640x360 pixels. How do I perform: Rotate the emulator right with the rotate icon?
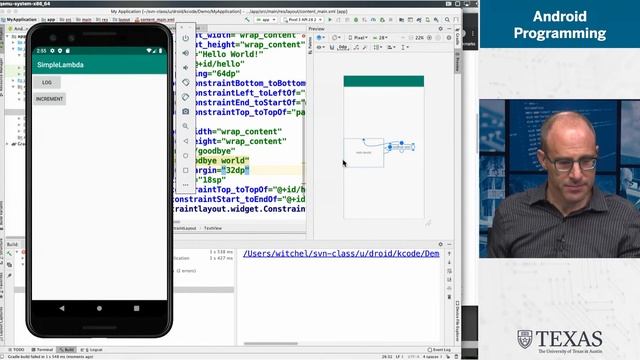[186, 97]
